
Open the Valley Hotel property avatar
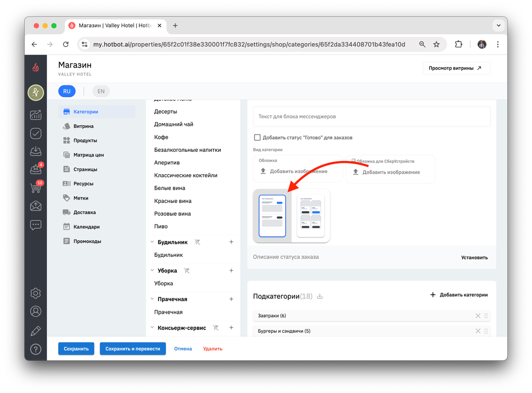pyautogui.click(x=36, y=93)
